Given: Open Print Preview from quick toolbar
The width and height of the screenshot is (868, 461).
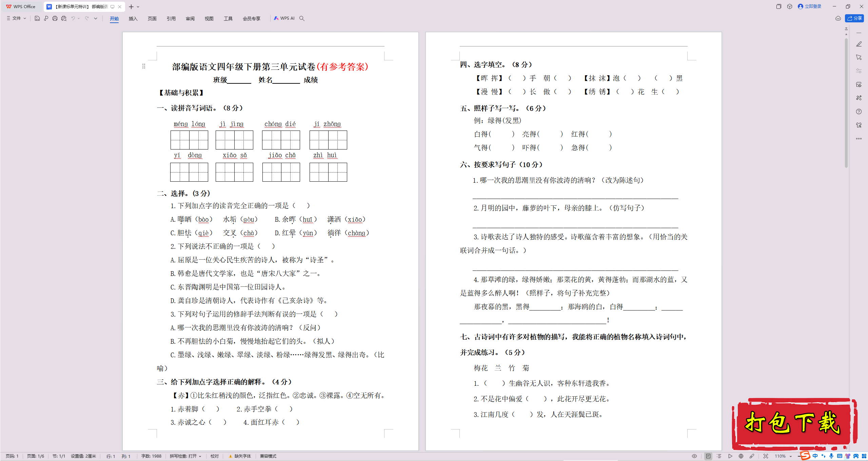Looking at the screenshot, I should (64, 18).
